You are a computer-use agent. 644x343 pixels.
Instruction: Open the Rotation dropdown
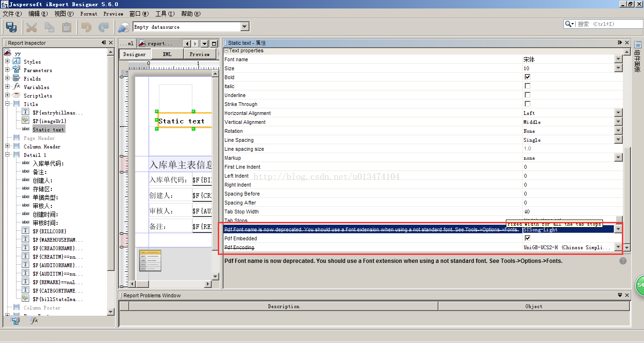[x=619, y=131]
